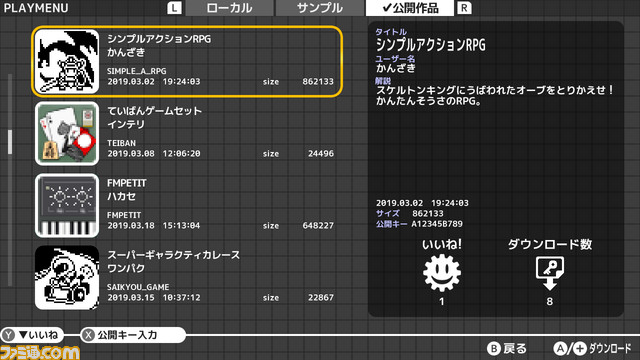Click the PLAYMENU header label
Screen dimensions: 640x360
pyautogui.click(x=36, y=8)
